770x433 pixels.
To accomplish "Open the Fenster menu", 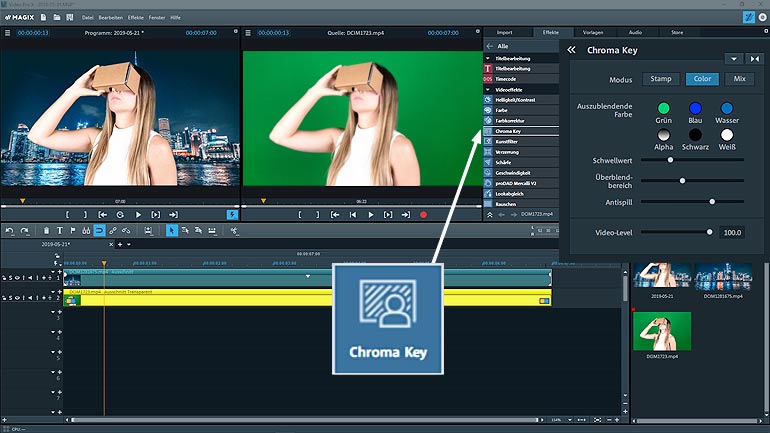I will 157,18.
